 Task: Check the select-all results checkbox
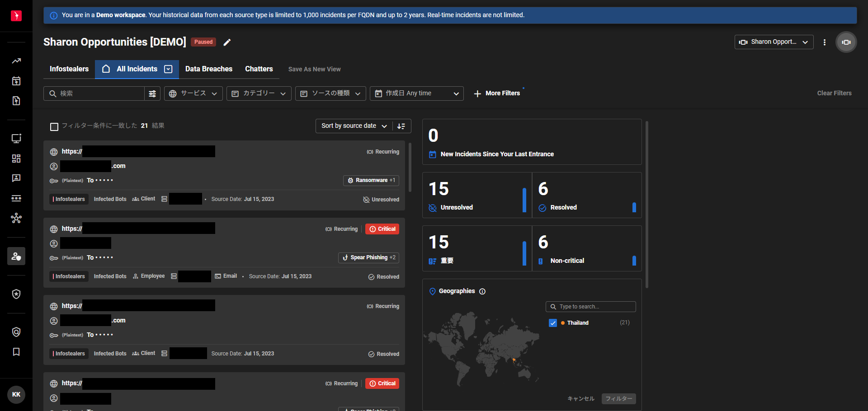54,126
